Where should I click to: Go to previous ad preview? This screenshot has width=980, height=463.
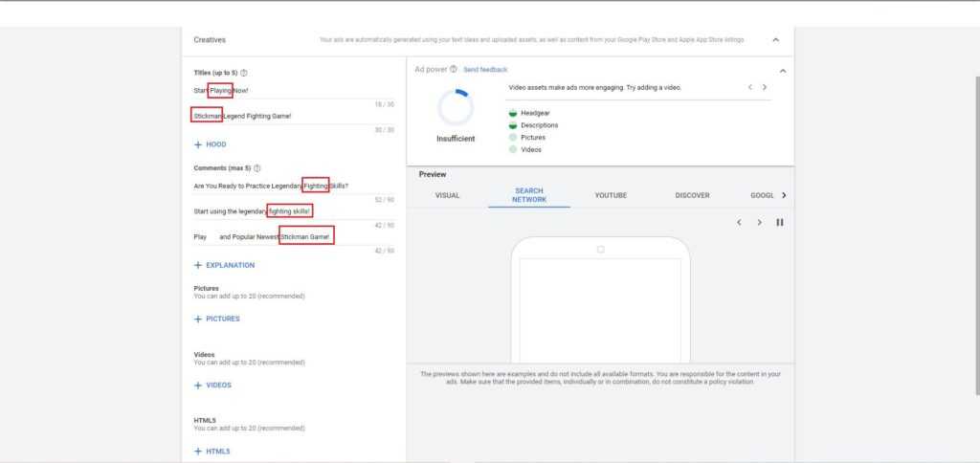pyautogui.click(x=739, y=223)
